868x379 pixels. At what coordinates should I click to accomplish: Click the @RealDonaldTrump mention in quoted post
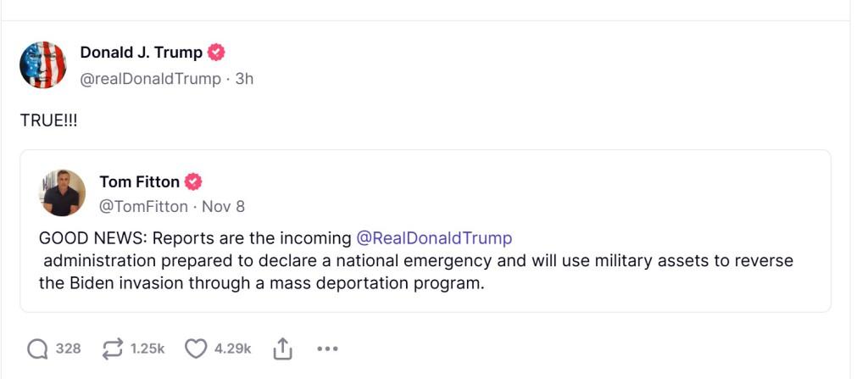point(434,237)
